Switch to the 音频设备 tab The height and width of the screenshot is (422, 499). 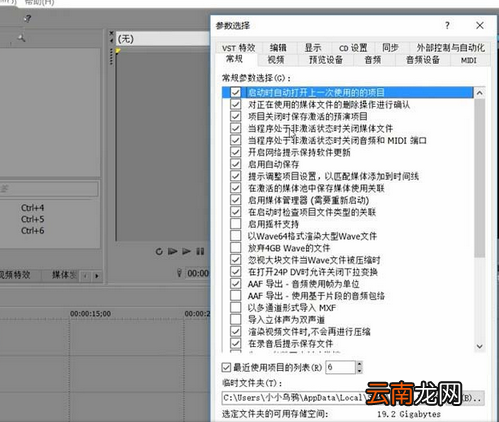click(x=423, y=60)
